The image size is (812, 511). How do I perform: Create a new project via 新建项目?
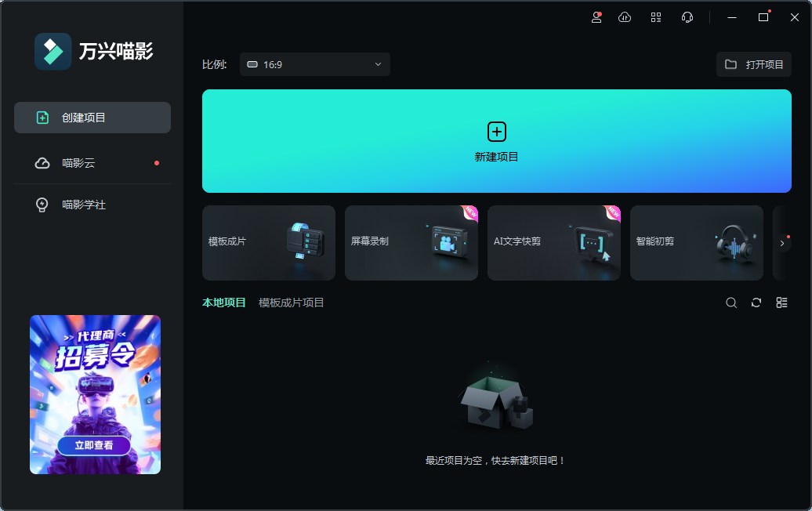click(x=496, y=141)
